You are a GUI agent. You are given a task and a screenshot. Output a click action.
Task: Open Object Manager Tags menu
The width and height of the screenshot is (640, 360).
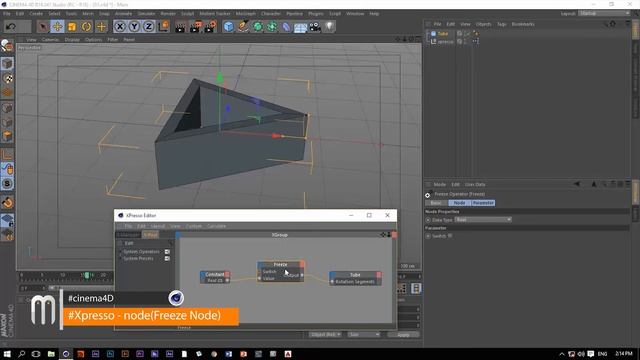click(x=502, y=24)
